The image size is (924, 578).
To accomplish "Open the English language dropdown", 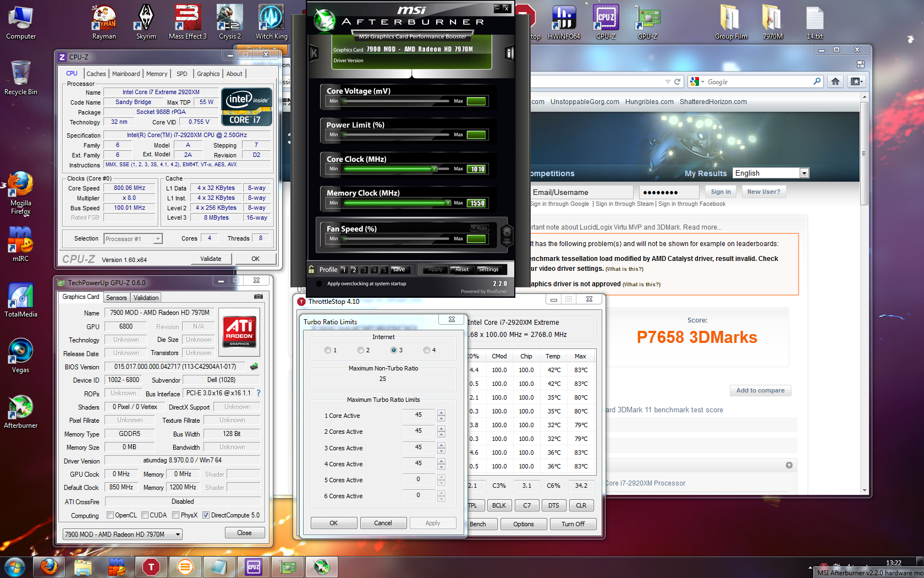I will coord(804,173).
